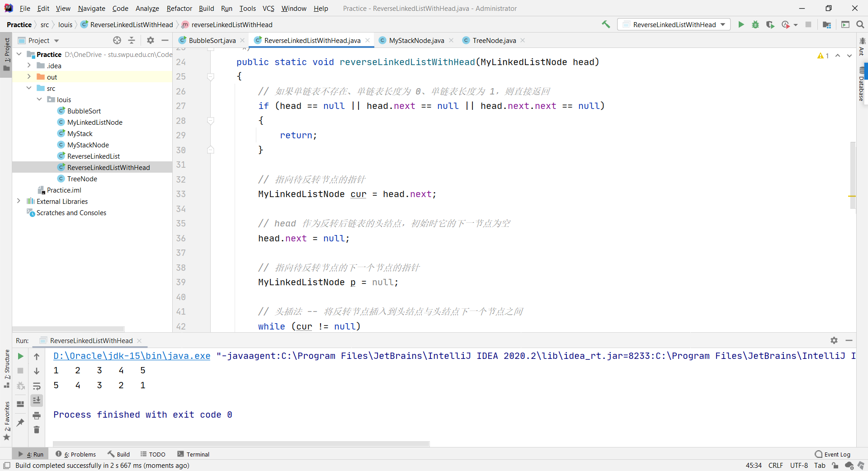Close the ReverseLinkedListWithHead.java editor tab

pyautogui.click(x=368, y=40)
